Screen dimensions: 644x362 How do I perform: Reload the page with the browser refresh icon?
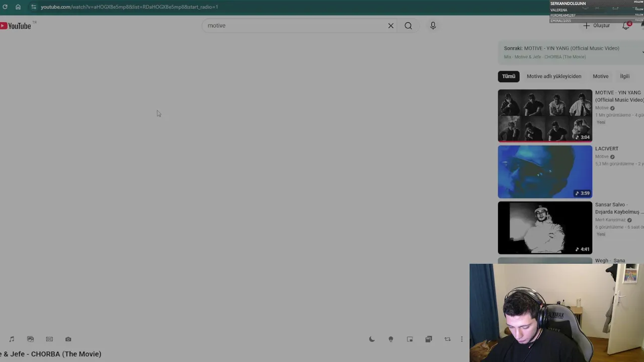pyautogui.click(x=5, y=7)
